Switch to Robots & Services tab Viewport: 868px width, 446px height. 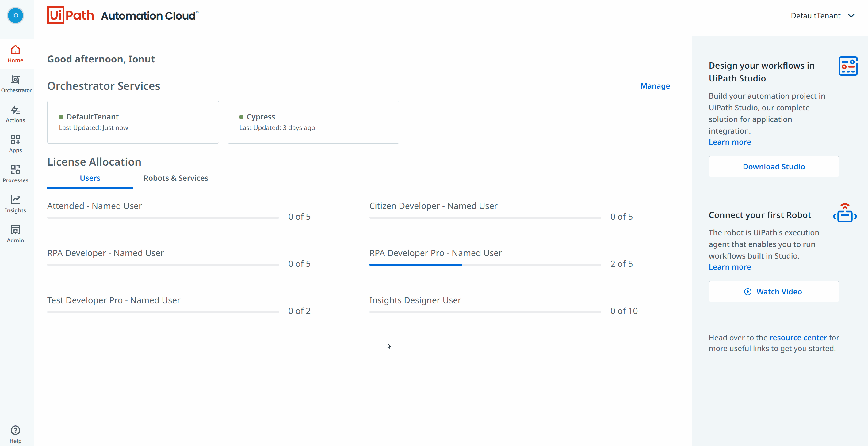[x=176, y=178]
